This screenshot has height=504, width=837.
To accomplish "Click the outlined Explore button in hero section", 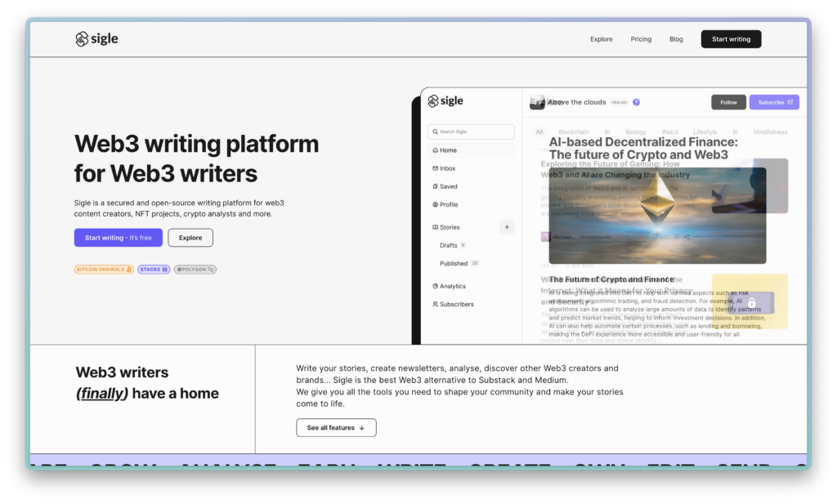I will [x=190, y=238].
